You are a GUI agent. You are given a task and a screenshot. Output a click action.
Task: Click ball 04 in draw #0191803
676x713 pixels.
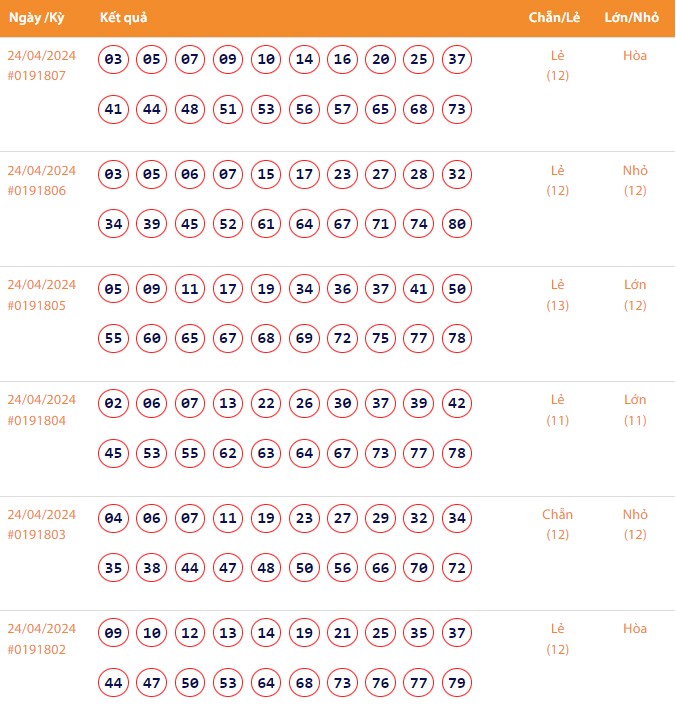pos(114,519)
